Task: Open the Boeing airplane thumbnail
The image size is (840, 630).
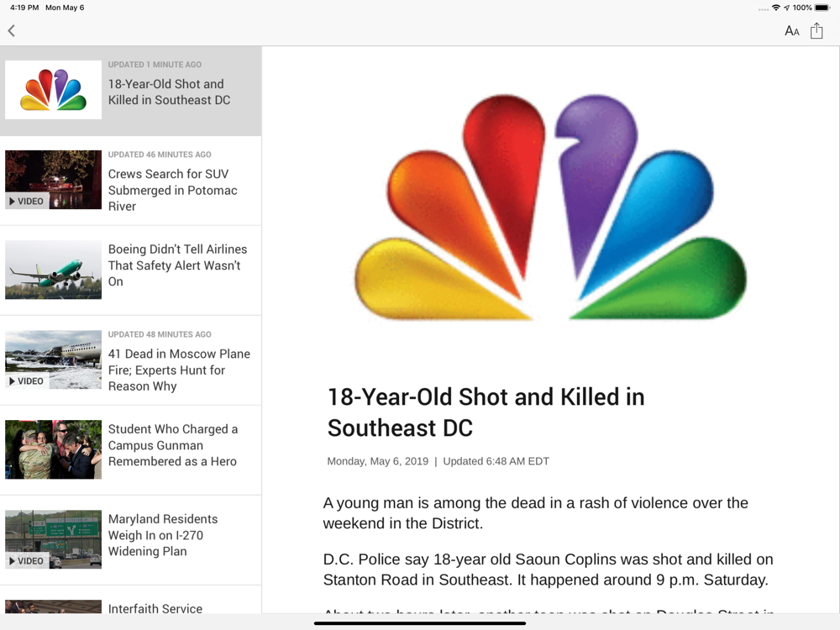Action: coord(53,270)
